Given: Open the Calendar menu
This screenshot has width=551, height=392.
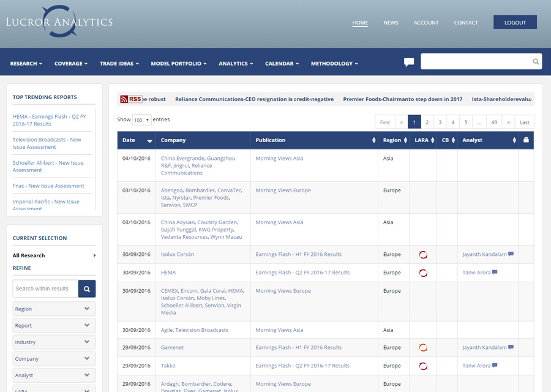Looking at the screenshot, I should tap(282, 64).
